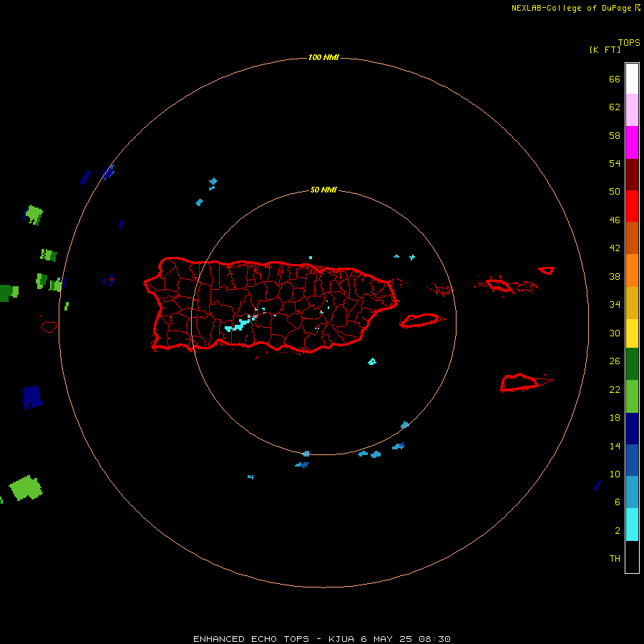Click the 30 legend value label
Screen dimensions: 644x644
click(x=615, y=333)
